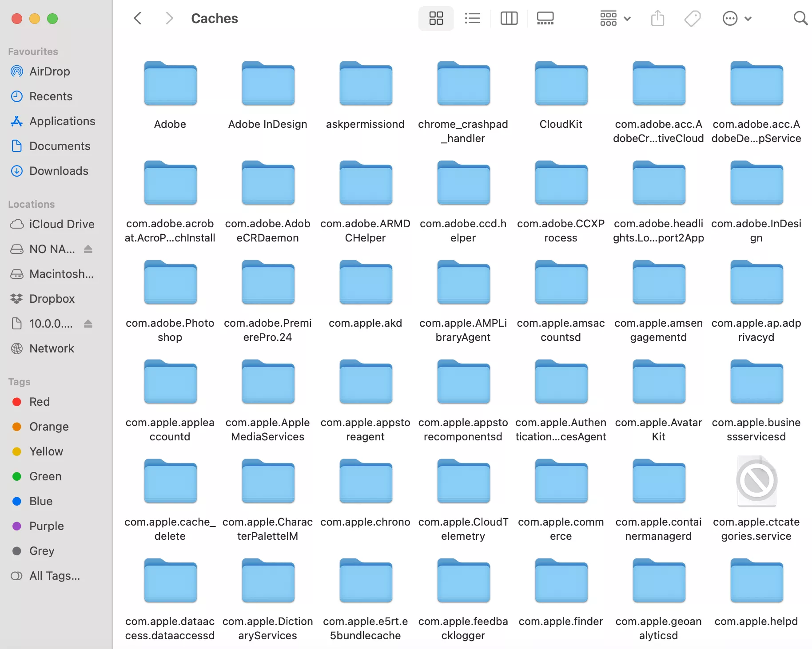
Task: Select the com.apple.ap.adprivacyd folder
Action: (x=756, y=282)
